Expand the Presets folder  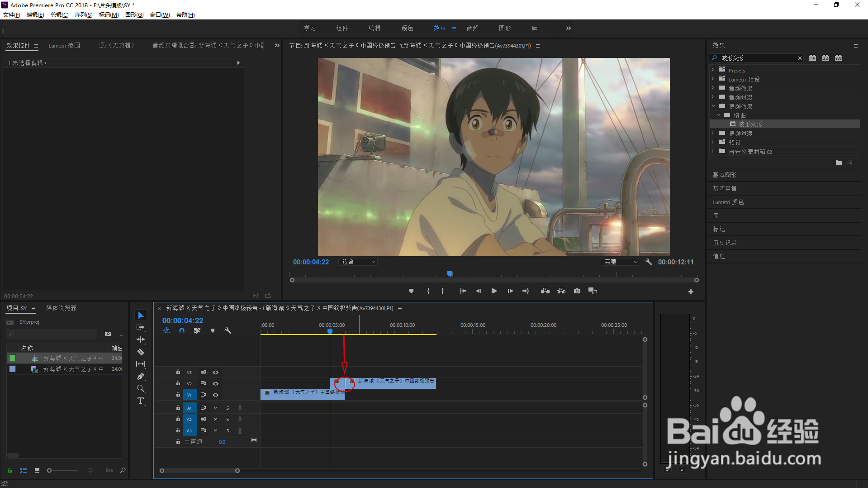point(713,70)
